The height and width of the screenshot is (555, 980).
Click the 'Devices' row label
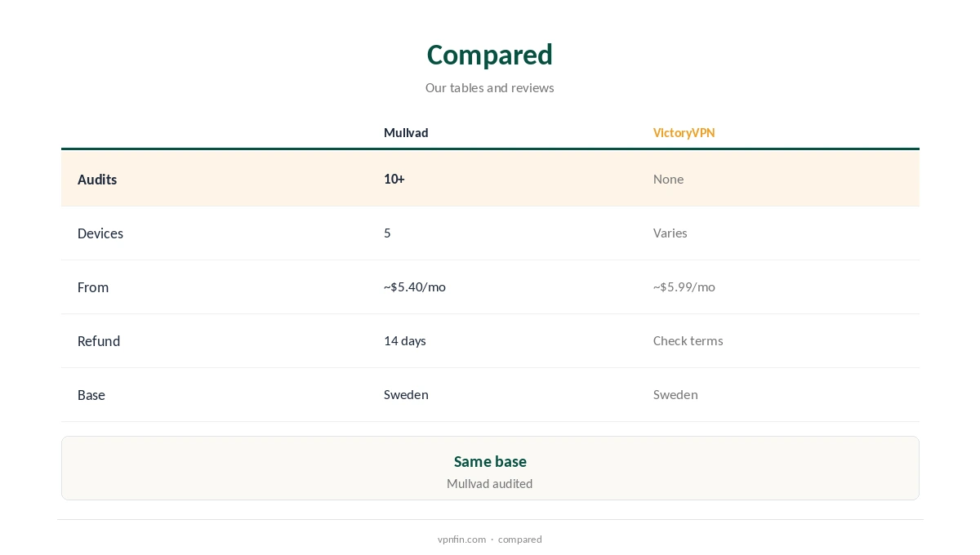(100, 233)
